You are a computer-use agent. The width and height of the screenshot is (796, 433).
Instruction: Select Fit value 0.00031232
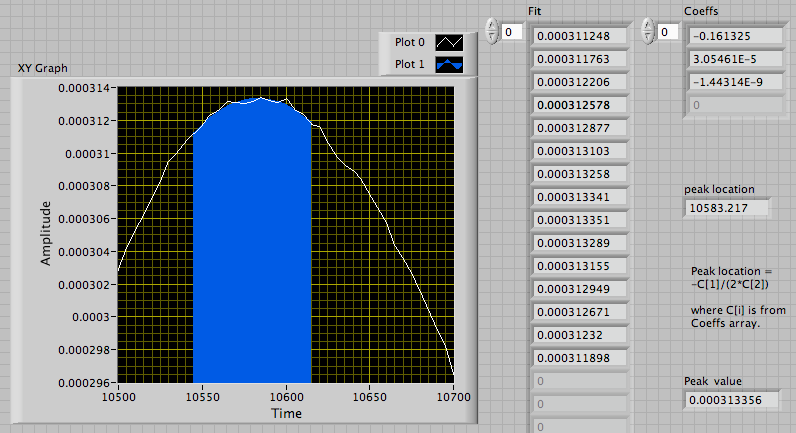point(579,335)
